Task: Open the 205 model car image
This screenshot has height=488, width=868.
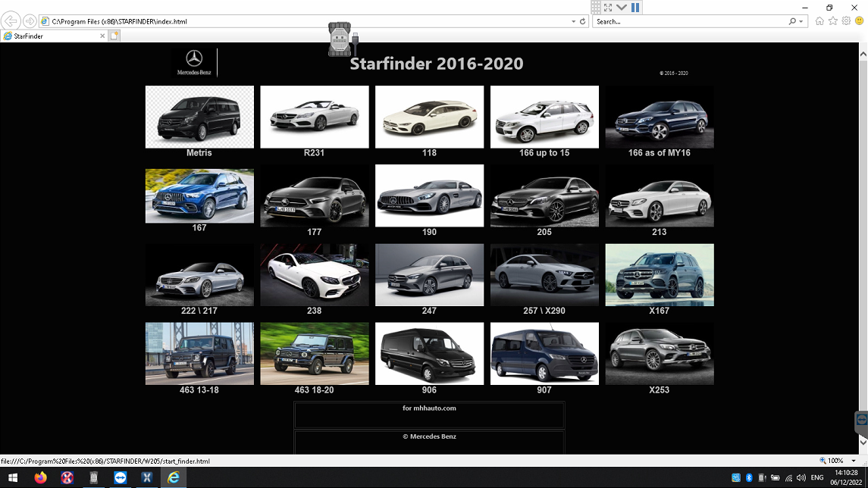Action: 544,196
